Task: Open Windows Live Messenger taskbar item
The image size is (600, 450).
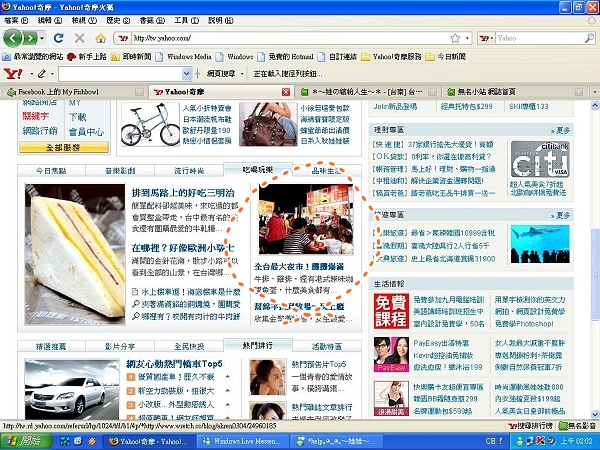Action: tap(243, 441)
